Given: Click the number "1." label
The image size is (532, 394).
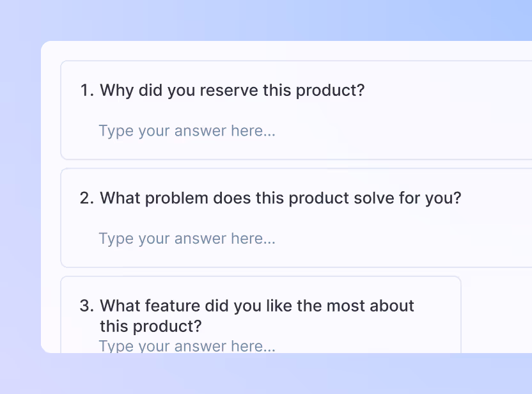Looking at the screenshot, I should (x=87, y=90).
